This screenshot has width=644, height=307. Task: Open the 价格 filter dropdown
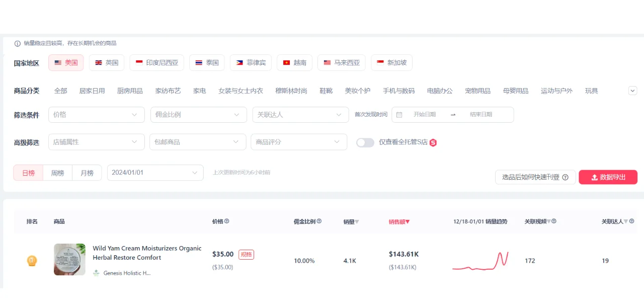96,115
